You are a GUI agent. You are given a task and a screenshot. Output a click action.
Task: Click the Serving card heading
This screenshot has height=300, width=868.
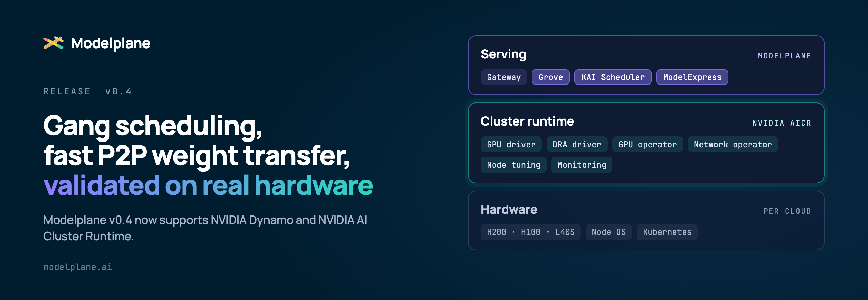504,55
